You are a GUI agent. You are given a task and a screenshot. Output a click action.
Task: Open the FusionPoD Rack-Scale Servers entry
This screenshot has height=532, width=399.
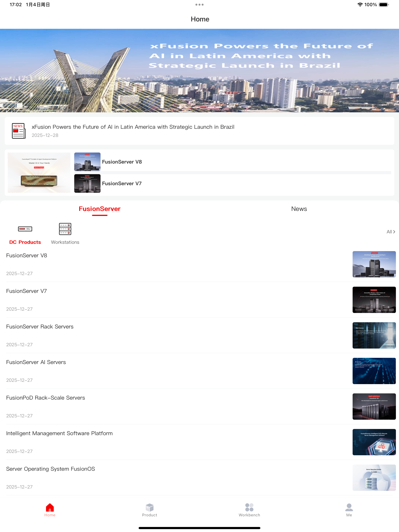coord(199,407)
